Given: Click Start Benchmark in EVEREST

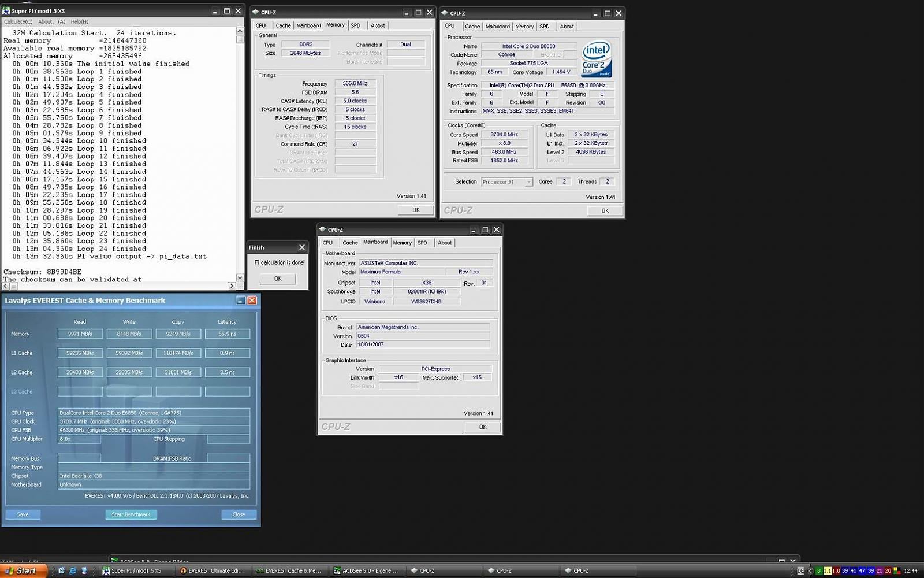Looking at the screenshot, I should pos(131,514).
